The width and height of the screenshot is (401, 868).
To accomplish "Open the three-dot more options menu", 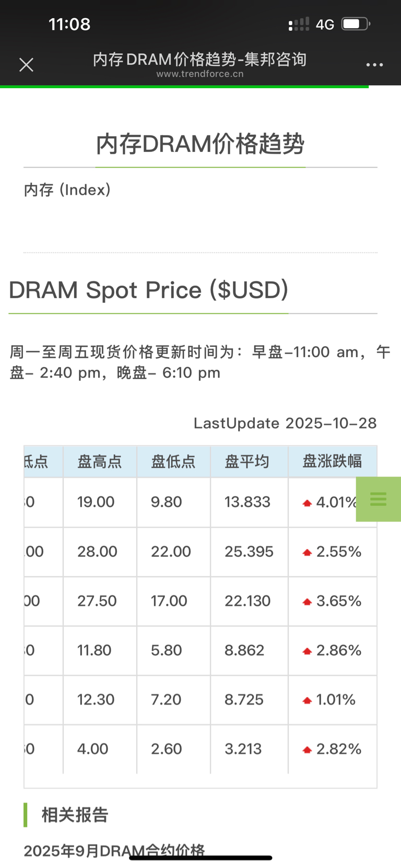I will point(374,65).
